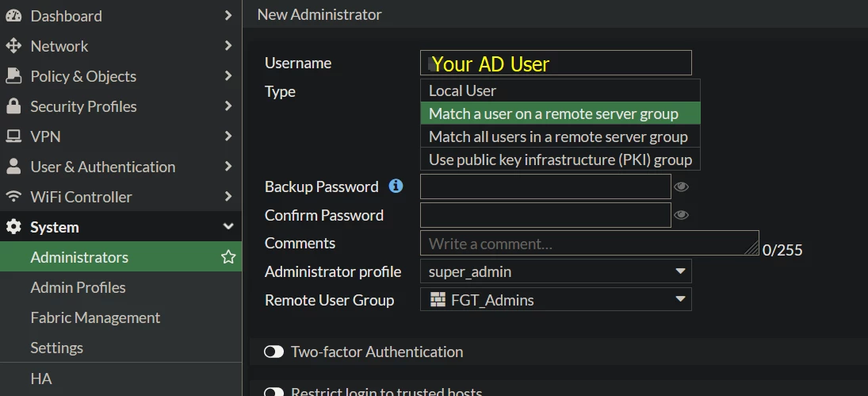Open the HA page
Viewport: 868px width, 396px height.
120,379
